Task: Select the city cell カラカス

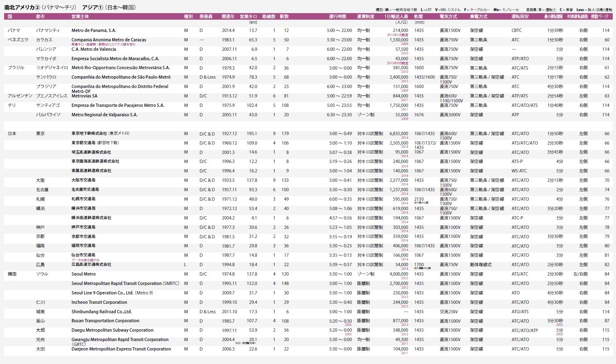Action: click(44, 40)
